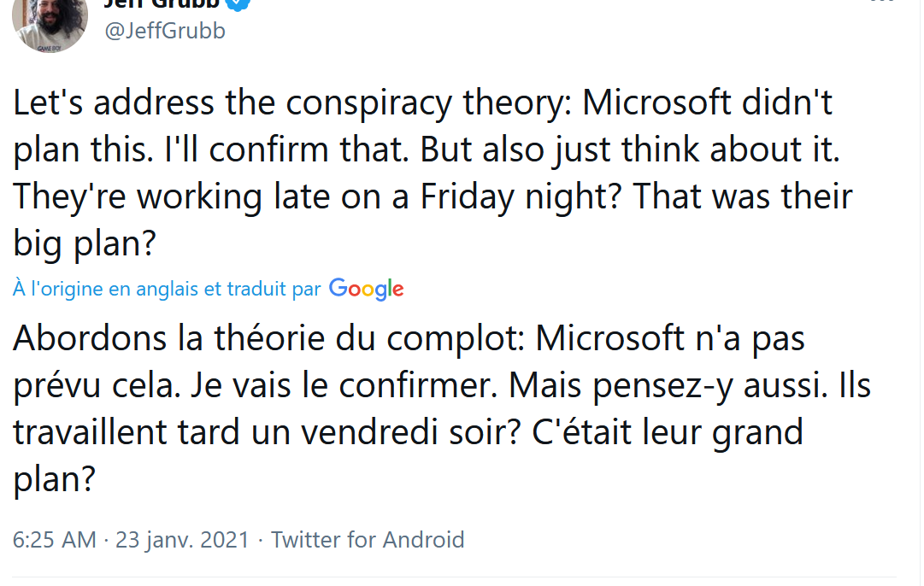This screenshot has height=586, width=924.
Task: Open the @JeffGrubb handle link
Action: pyautogui.click(x=165, y=31)
